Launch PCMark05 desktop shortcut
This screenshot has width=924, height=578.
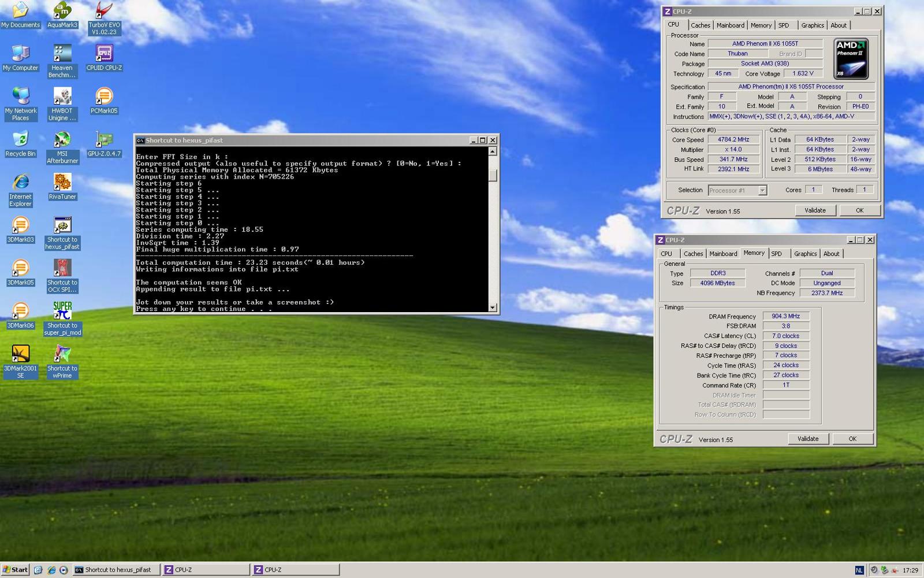click(104, 101)
